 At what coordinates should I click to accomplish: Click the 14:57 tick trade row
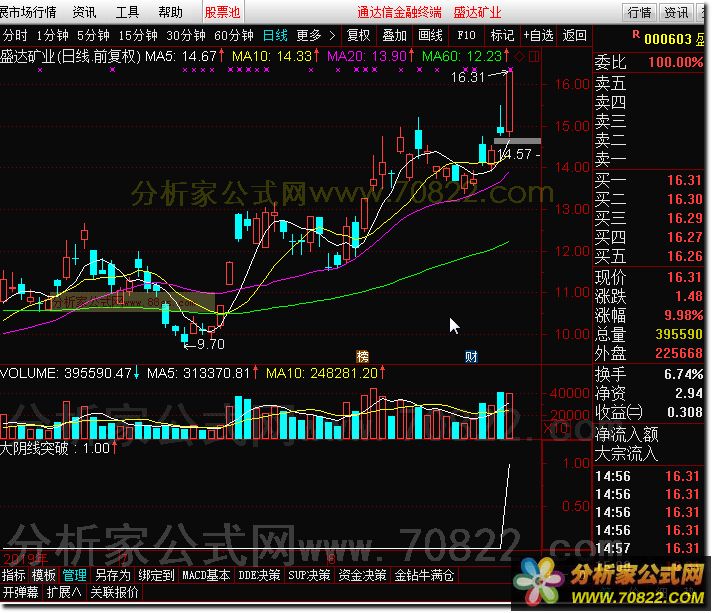[x=649, y=548]
